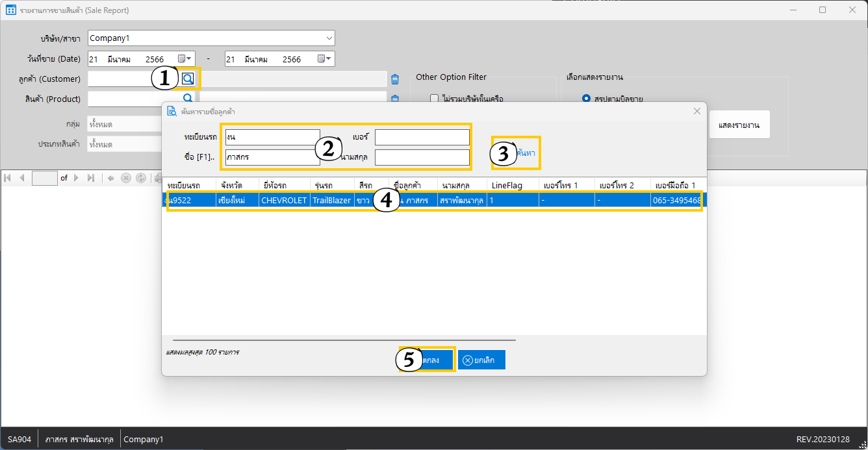Screen dimensions: 868x450
Task: Go to first page in report toolbar
Action: coord(8,178)
